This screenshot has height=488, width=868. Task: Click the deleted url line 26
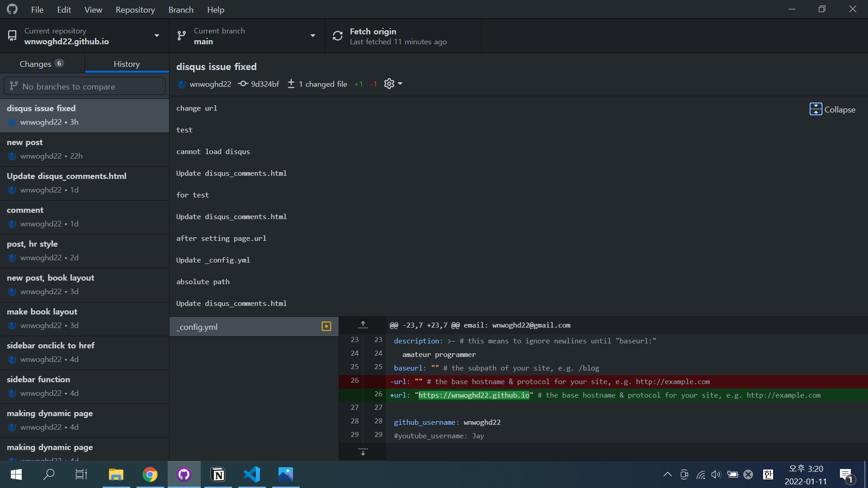coord(604,381)
